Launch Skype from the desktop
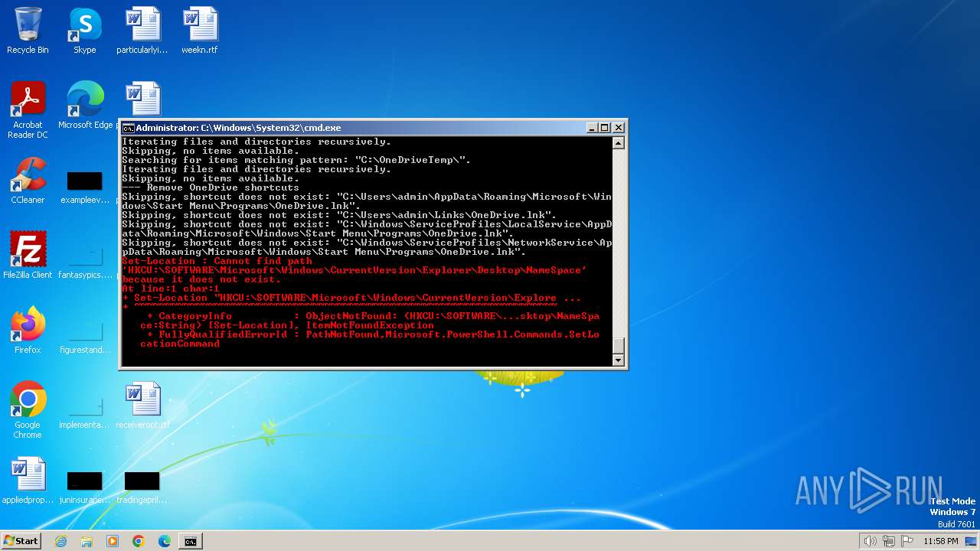 pyautogui.click(x=85, y=31)
